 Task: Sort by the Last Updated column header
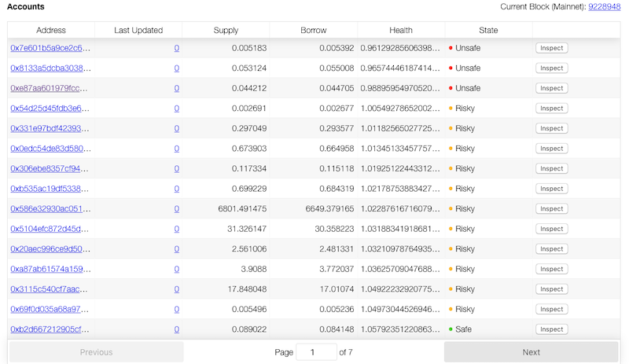pos(138,30)
